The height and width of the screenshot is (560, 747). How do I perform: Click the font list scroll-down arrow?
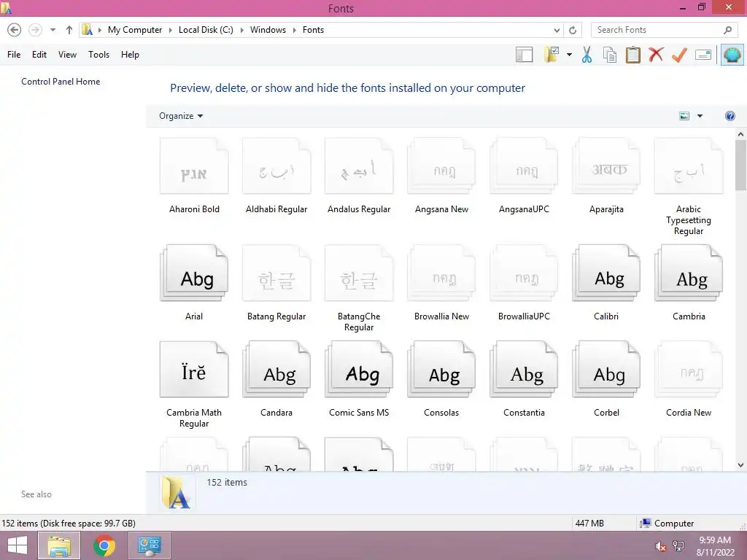740,465
